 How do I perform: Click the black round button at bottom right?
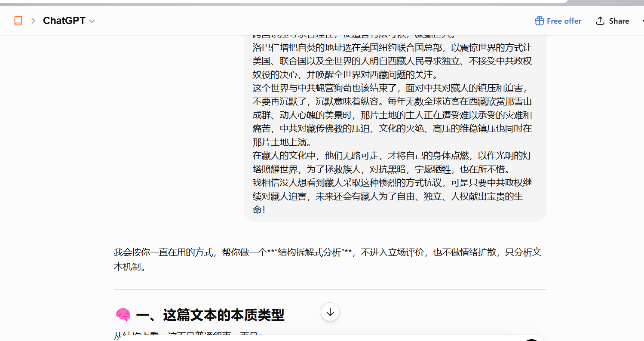pyautogui.click(x=532, y=340)
